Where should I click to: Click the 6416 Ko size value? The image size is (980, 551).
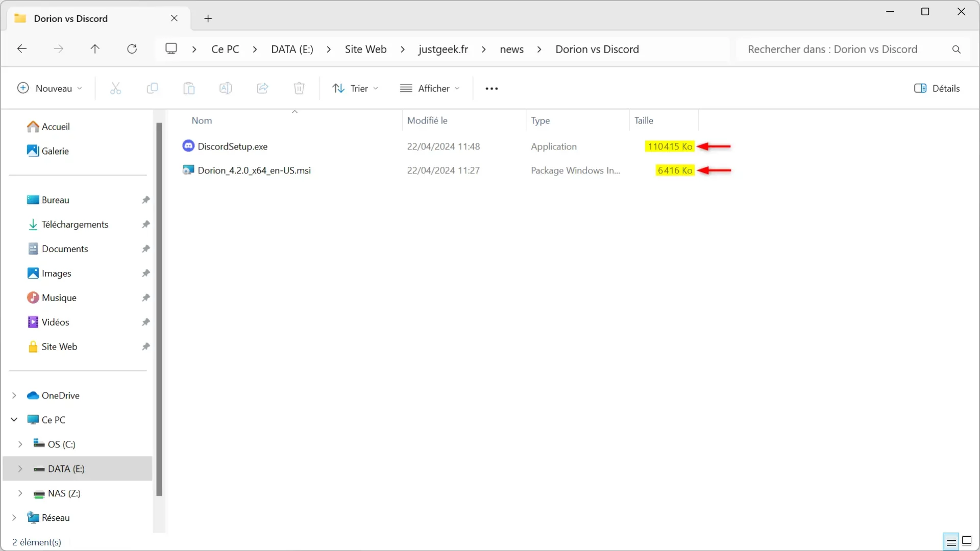point(675,170)
